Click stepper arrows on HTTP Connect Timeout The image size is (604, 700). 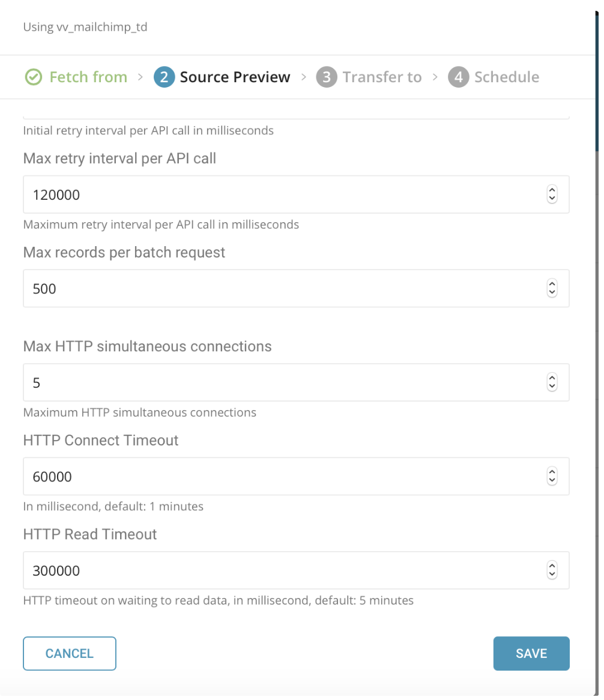[x=552, y=477]
